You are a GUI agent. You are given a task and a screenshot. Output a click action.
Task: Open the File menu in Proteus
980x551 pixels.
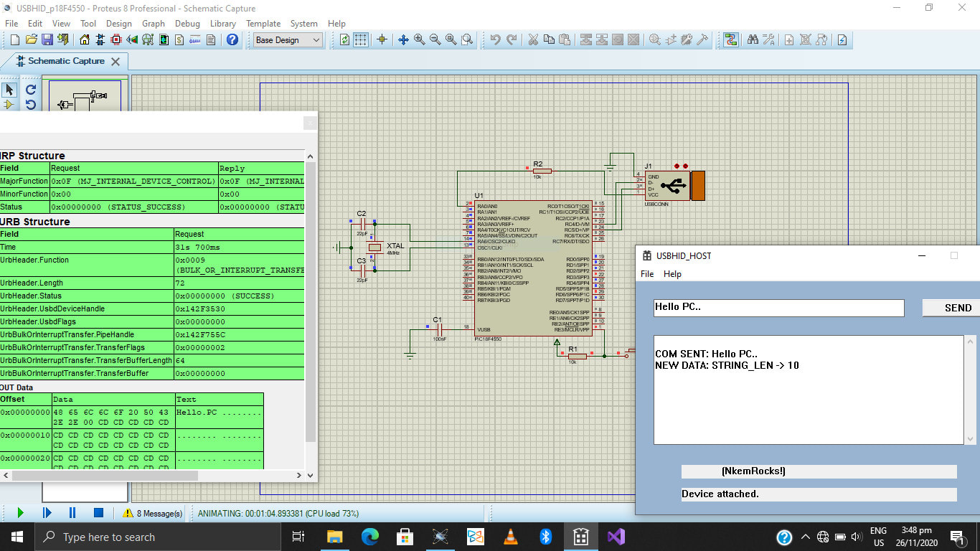(x=11, y=24)
